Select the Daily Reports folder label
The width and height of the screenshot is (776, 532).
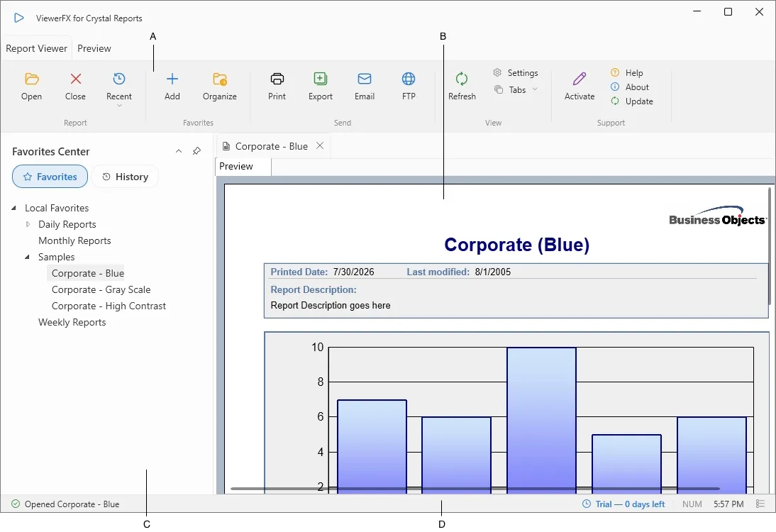67,225
